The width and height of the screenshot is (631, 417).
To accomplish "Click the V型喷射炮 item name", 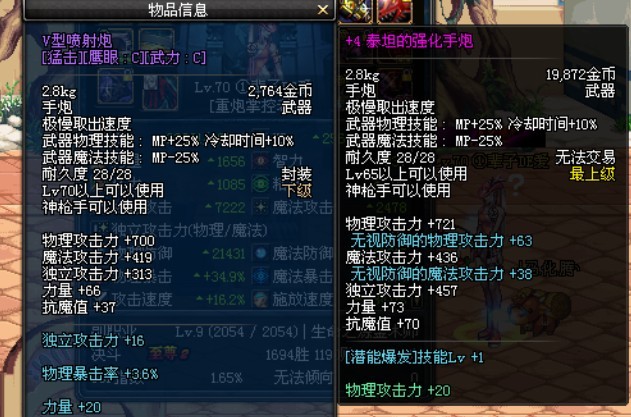I will point(77,41).
